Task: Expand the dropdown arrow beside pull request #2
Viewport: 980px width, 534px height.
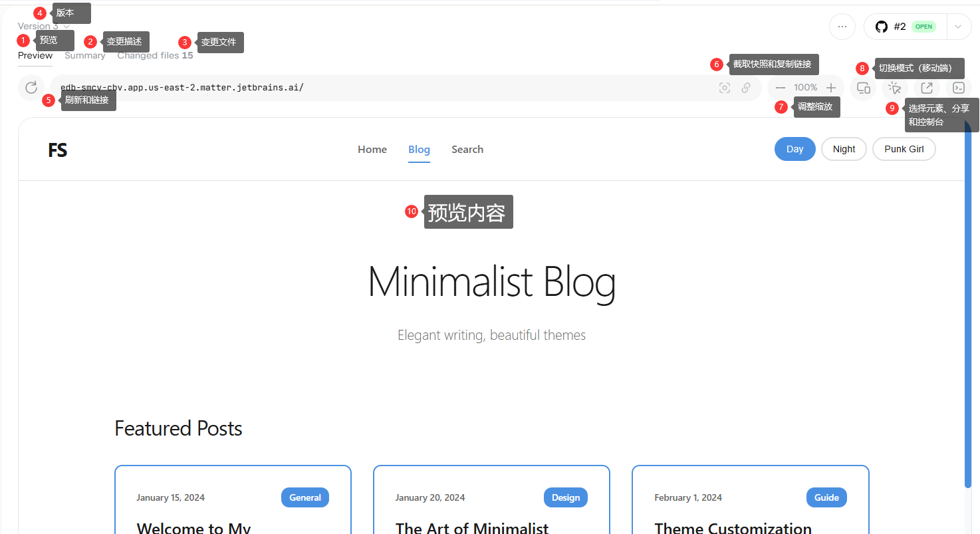Action: pos(958,27)
